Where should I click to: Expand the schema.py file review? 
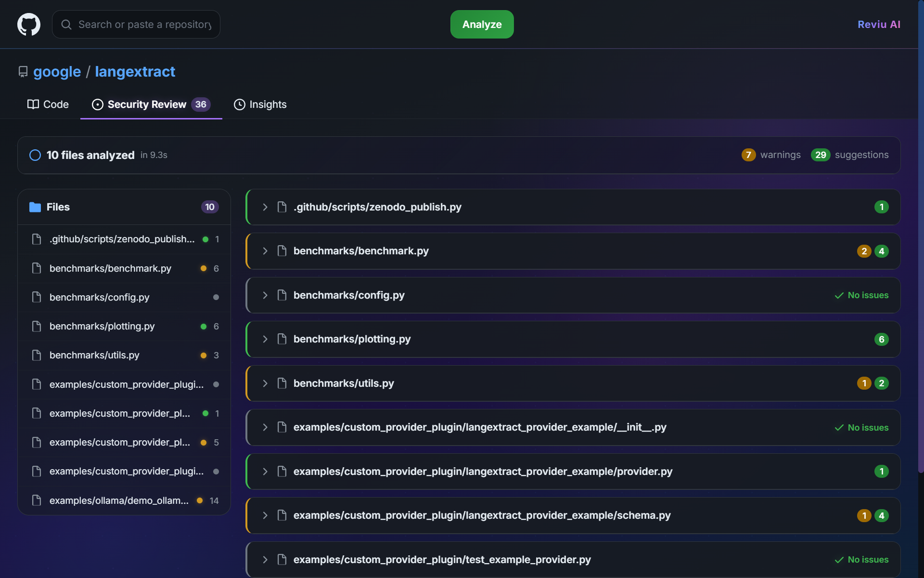[x=265, y=515]
